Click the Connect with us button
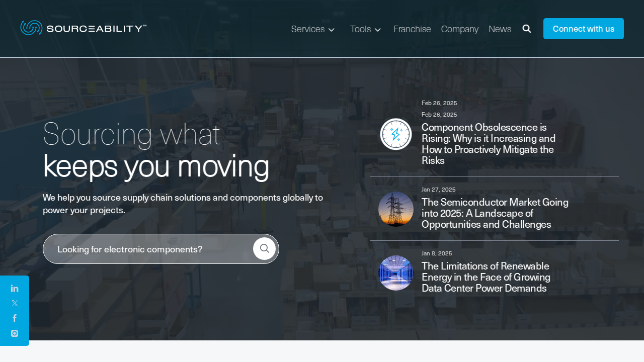Screen dimensions: 644x362 [x=584, y=29]
